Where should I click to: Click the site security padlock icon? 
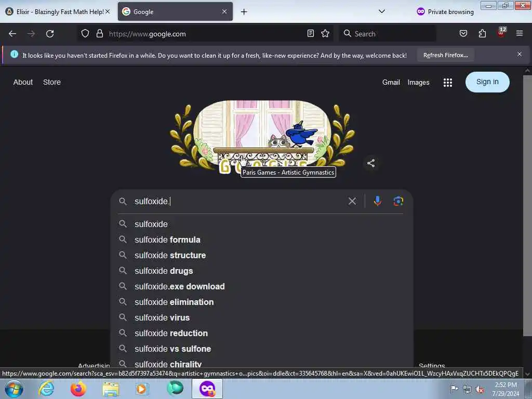click(99, 34)
